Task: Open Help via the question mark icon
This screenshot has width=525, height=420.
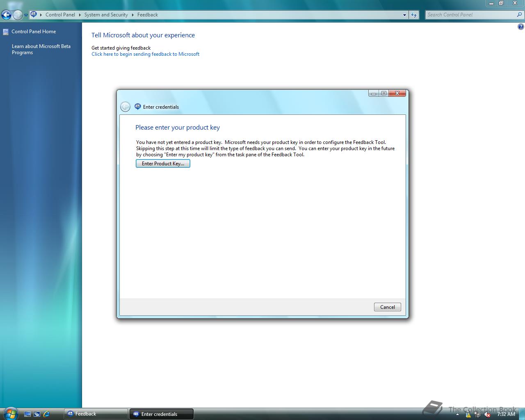Action: pyautogui.click(x=520, y=26)
